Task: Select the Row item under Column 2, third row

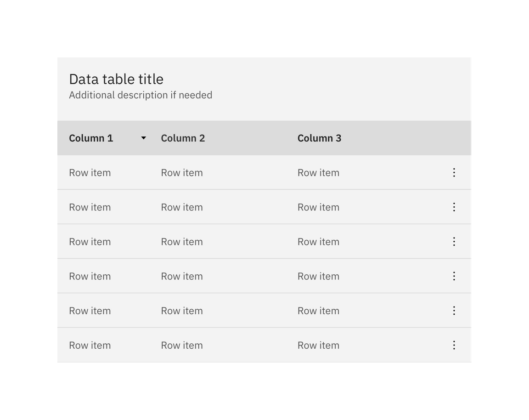Action: coord(182,241)
